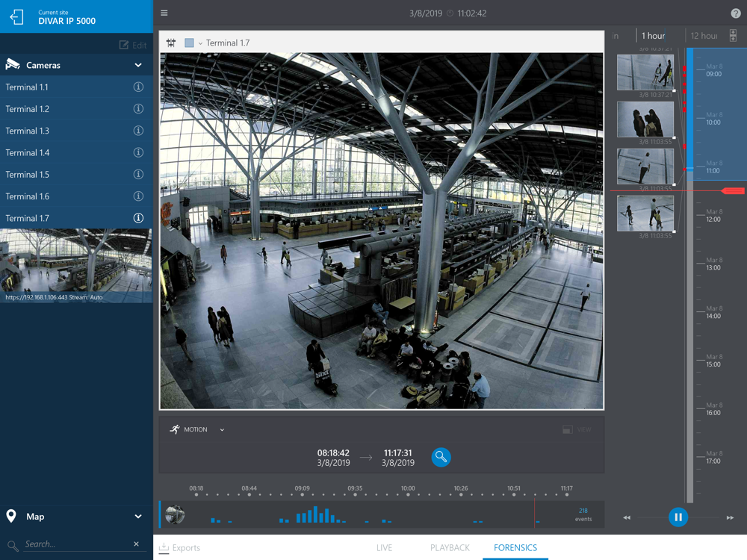This screenshot has height=560, width=747.
Task: Click the Exports download icon
Action: tap(164, 547)
